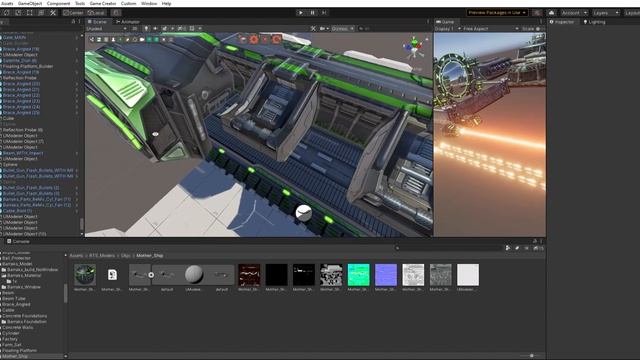Click the RTS Models breadcrumb link
The image size is (640, 360).
[102, 256]
